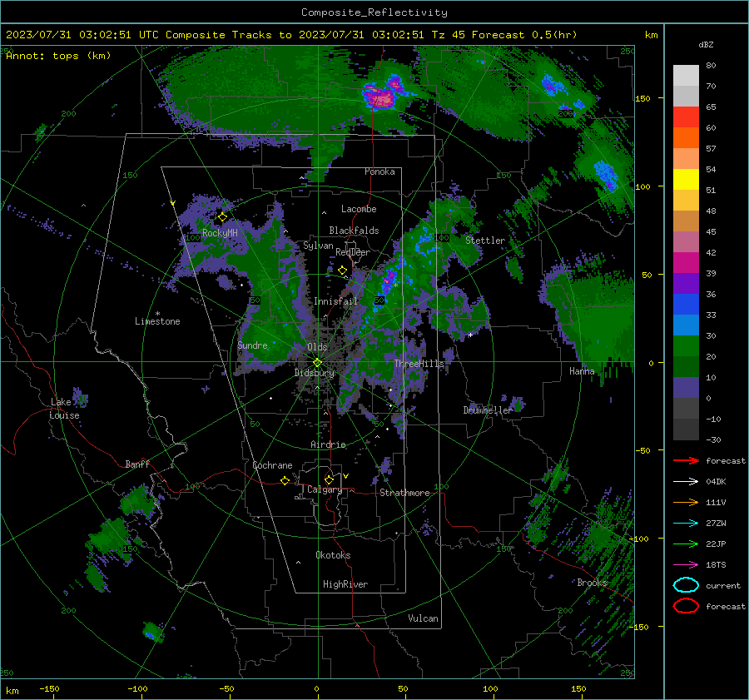Click the dBZ legend heading
The width and height of the screenshot is (749, 700).
click(706, 45)
